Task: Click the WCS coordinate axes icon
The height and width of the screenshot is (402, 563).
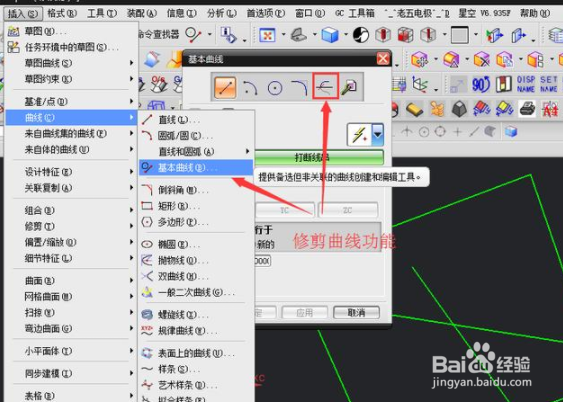Action: point(419,85)
